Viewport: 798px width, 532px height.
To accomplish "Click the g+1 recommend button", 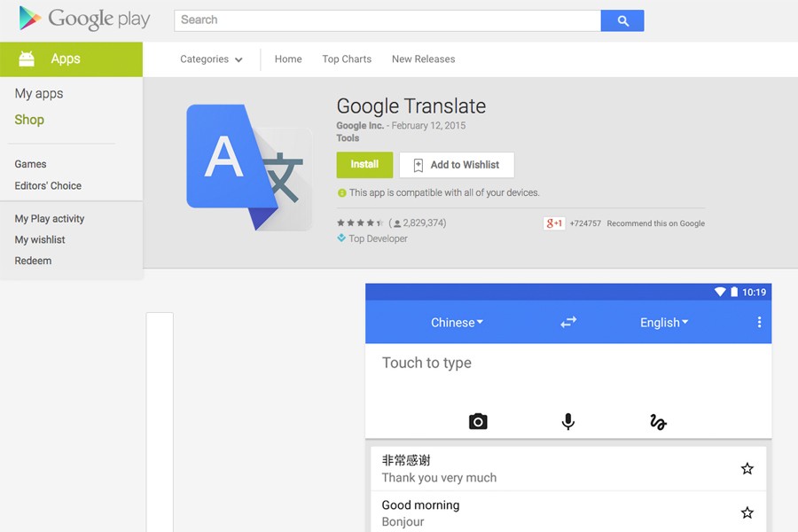I will (x=554, y=223).
